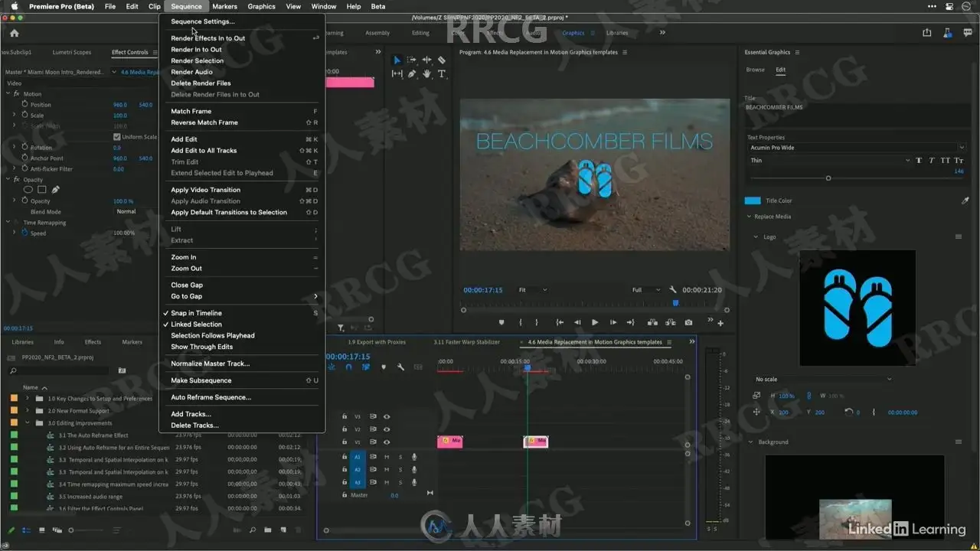Select the Type tool
Screen dimensions: 980x551
(442, 74)
